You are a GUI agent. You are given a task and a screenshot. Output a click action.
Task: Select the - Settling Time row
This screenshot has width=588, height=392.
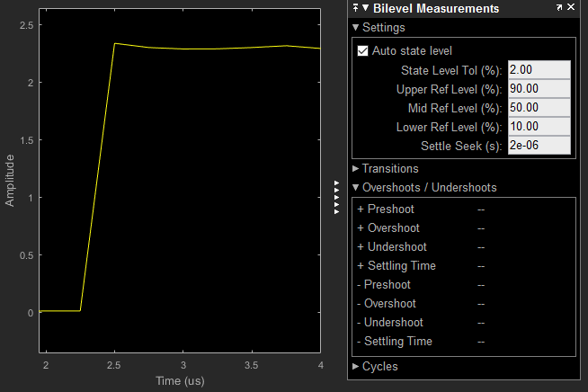[464, 342]
